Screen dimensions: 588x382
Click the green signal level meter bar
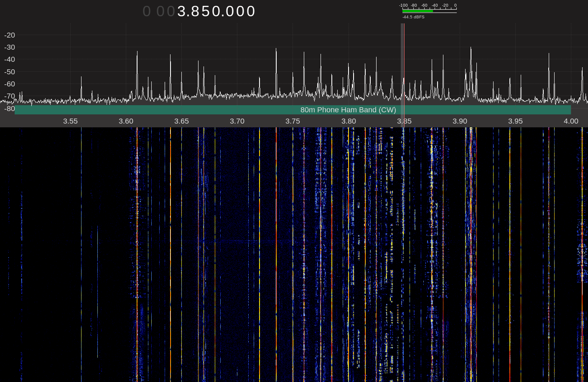(417, 11)
